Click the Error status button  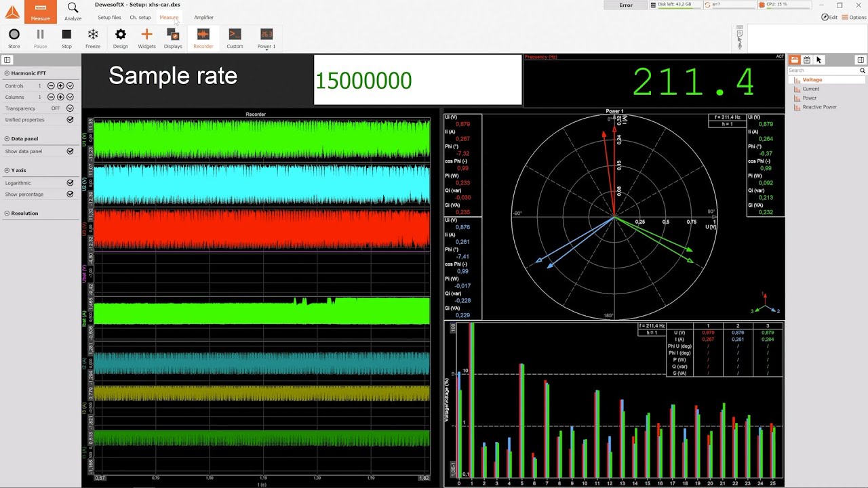click(626, 5)
